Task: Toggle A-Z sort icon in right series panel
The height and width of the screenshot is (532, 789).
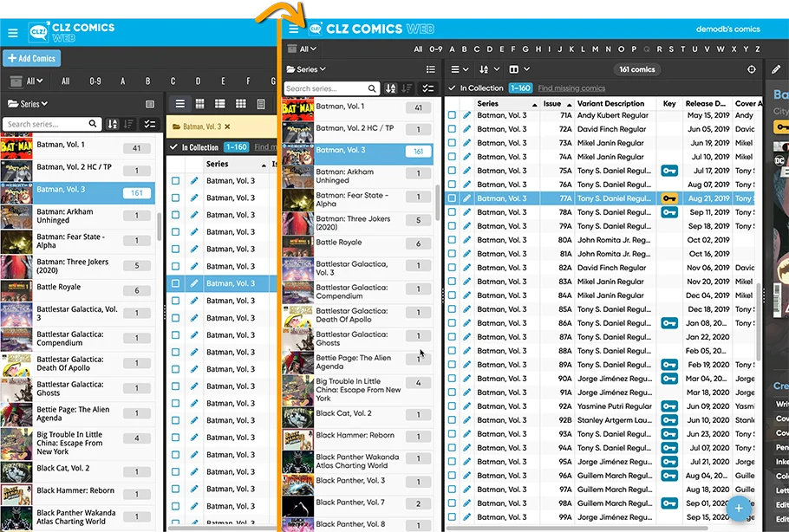Action: click(x=390, y=88)
